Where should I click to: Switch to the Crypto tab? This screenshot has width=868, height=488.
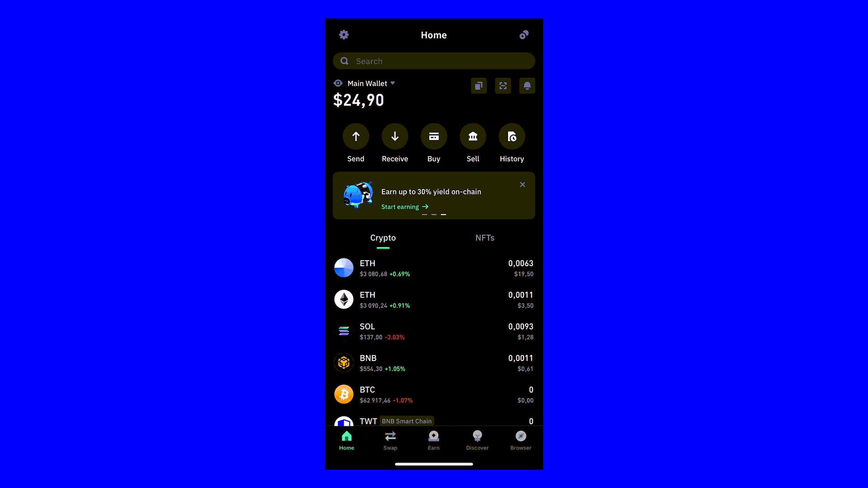[x=383, y=238]
